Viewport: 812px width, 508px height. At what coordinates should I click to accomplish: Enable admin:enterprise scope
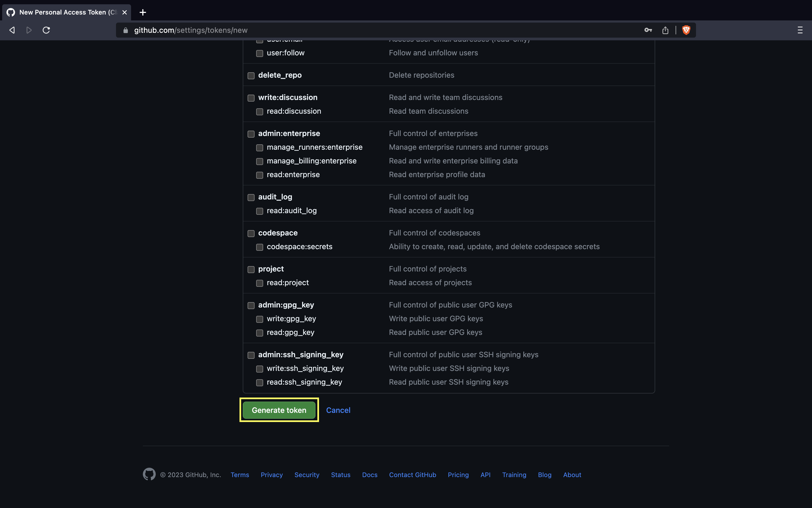point(251,134)
